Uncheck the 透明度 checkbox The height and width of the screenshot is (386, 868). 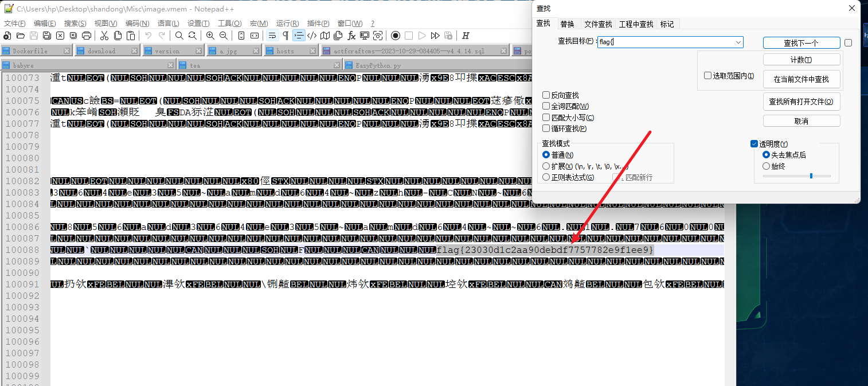pos(754,144)
